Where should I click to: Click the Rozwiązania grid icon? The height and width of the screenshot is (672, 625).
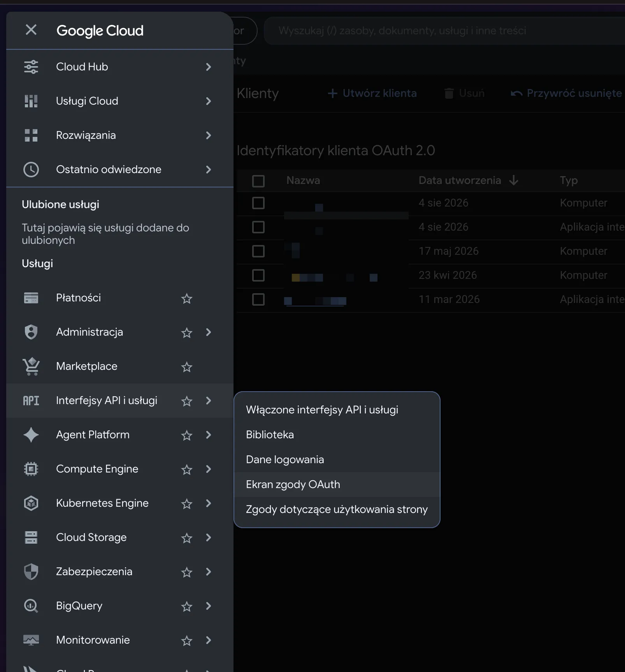(31, 135)
